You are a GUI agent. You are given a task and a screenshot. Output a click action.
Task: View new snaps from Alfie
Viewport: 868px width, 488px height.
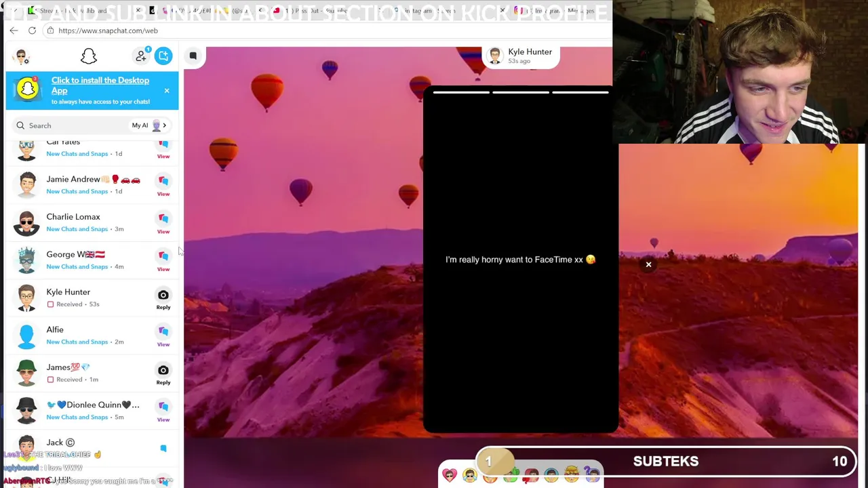point(163,335)
